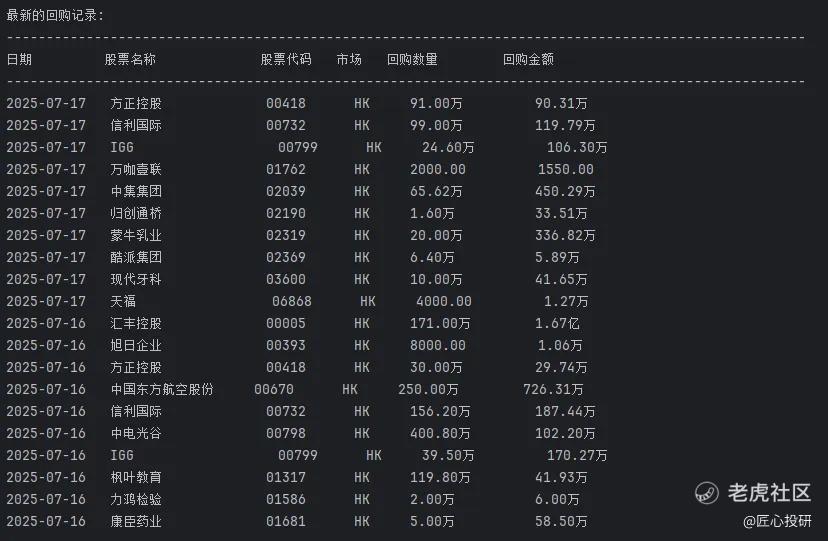
Task: Select the 回购数量 column header
Action: [x=412, y=59]
